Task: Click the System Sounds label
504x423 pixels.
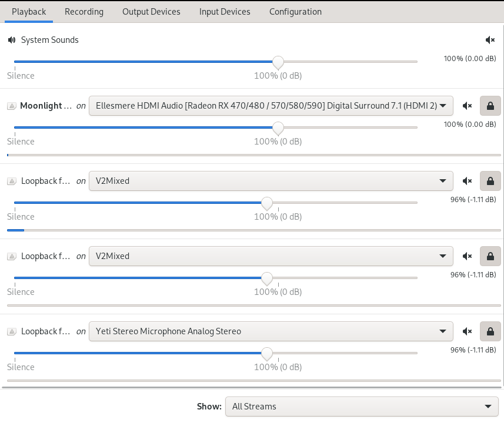Action: 50,40
